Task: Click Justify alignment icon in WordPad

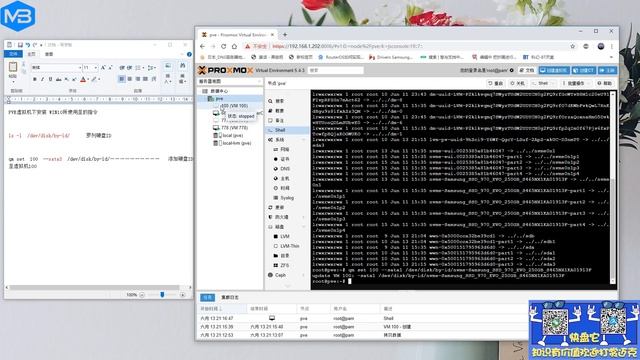Action: pyautogui.click(x=145, y=79)
